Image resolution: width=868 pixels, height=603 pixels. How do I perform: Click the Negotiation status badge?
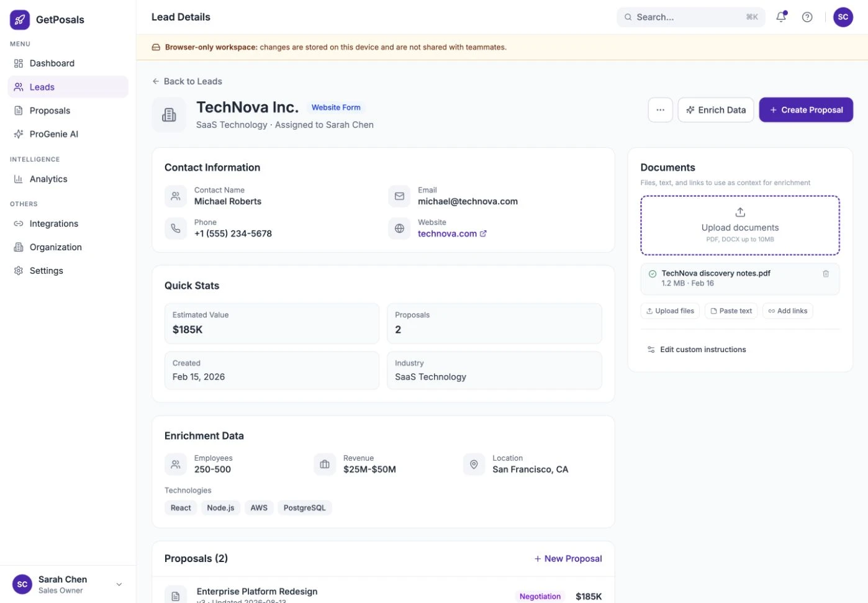coord(540,596)
